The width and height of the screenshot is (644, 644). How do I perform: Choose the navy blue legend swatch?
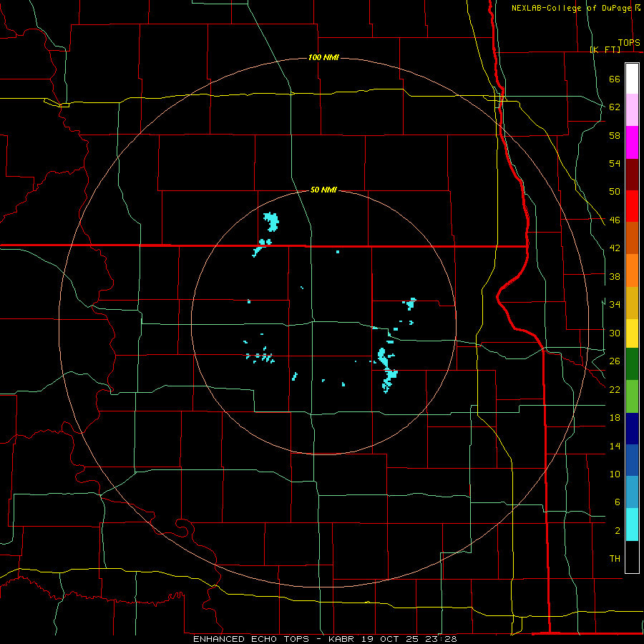[632, 429]
